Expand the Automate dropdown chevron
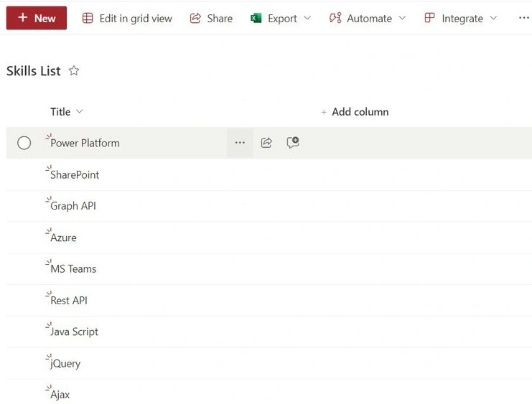This screenshot has height=404, width=532. pos(402,18)
